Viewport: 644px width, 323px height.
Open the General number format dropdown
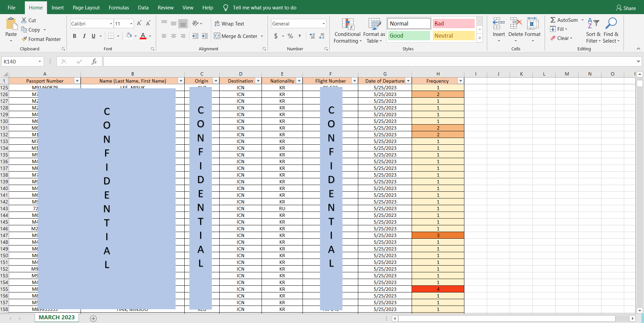pos(323,24)
